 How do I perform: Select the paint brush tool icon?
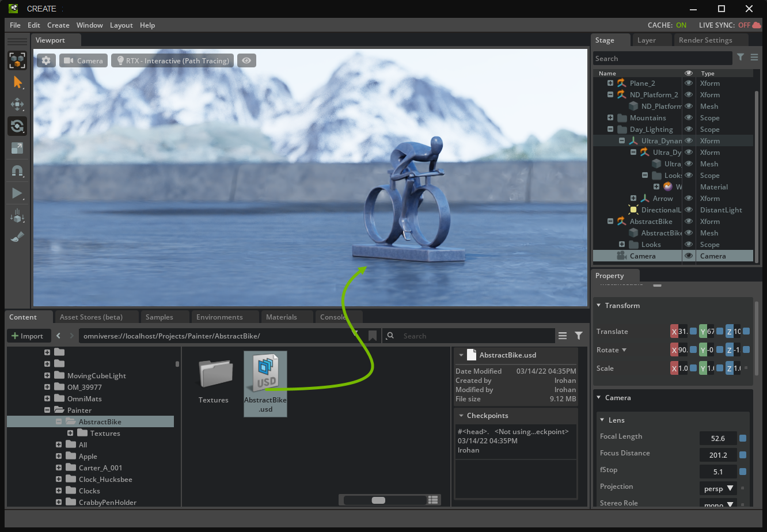tap(17, 237)
